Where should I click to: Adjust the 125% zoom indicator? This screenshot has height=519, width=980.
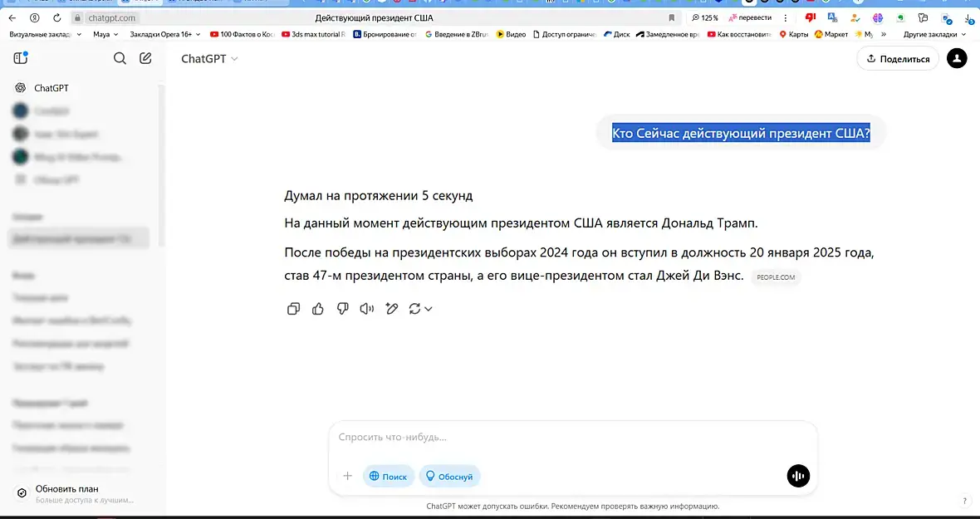(705, 17)
